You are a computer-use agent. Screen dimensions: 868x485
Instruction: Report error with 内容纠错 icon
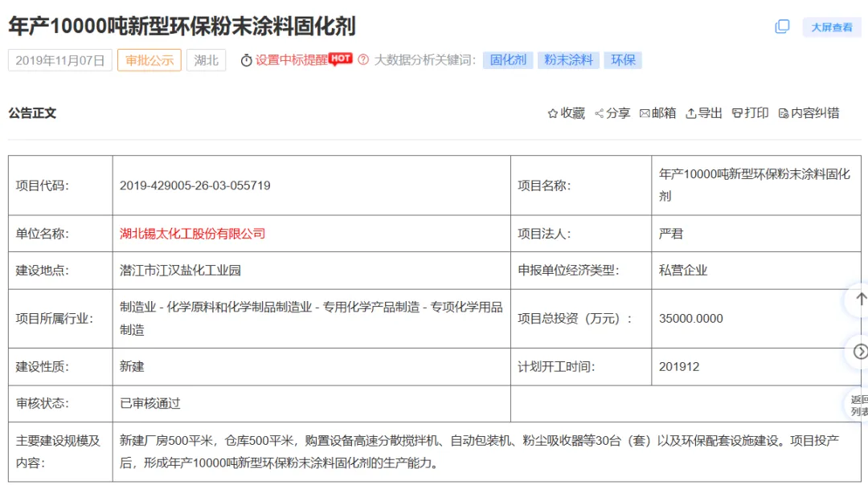[784, 114]
